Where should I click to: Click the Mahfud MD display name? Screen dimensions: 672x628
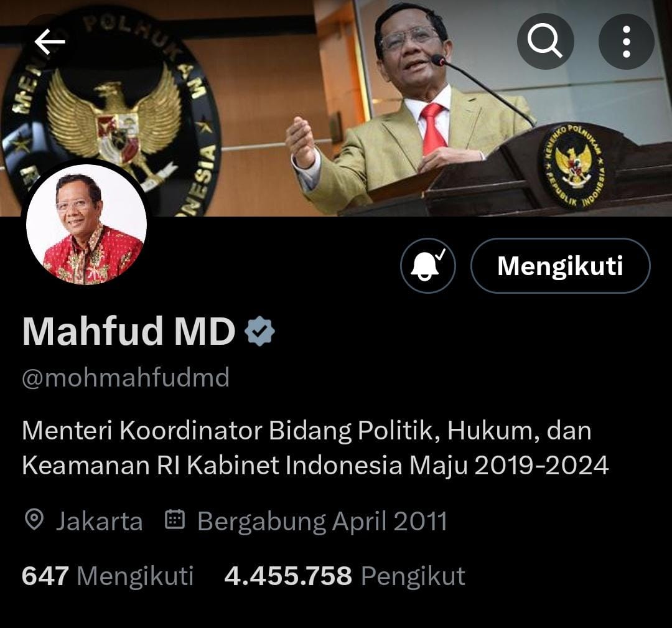tap(129, 331)
